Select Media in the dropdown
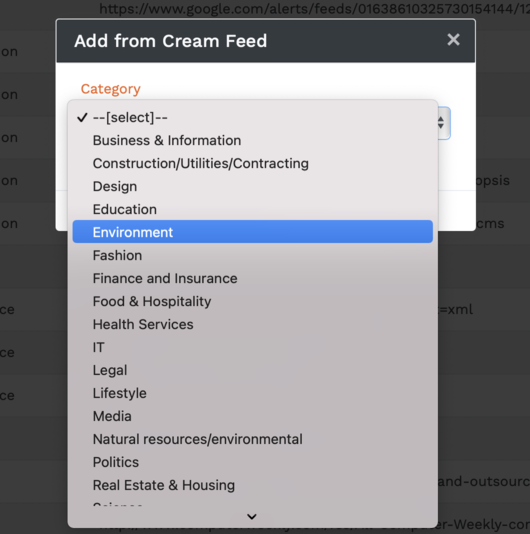The width and height of the screenshot is (530, 534). tap(253, 416)
